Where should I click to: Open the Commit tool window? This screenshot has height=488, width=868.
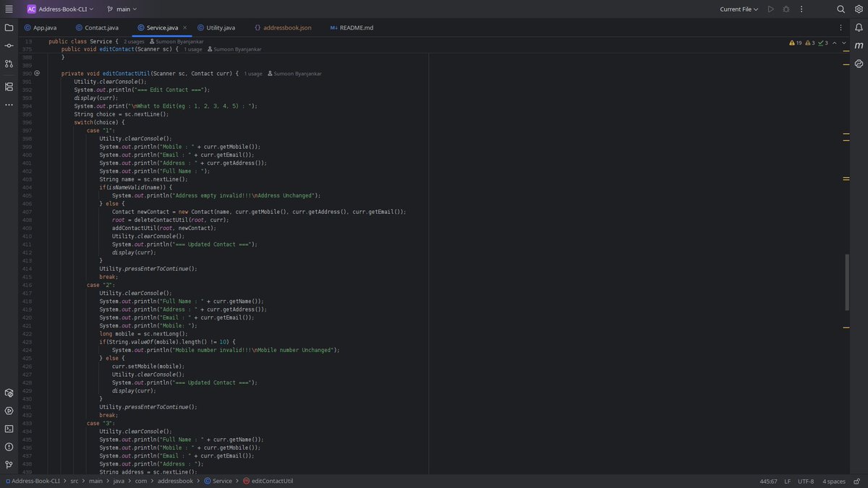[x=9, y=46]
